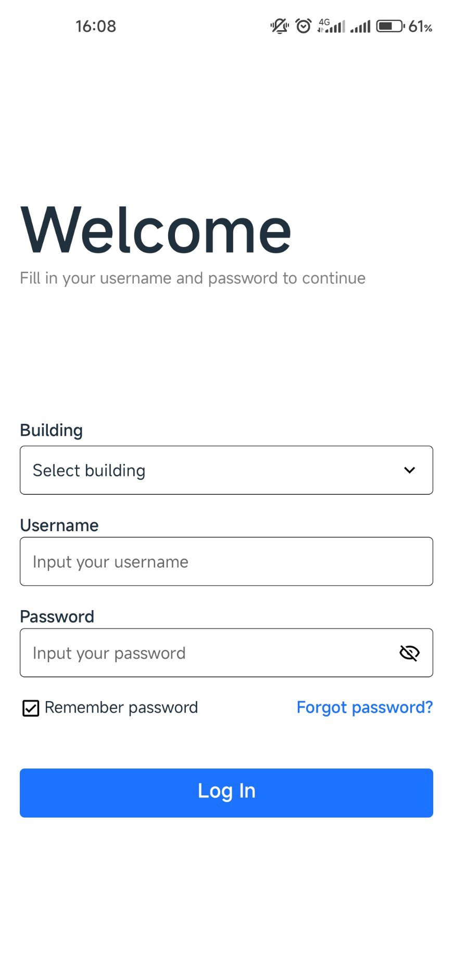Screen dimensions: 453x980
Task: Tap the 61% battery percentage text
Action: (x=420, y=27)
